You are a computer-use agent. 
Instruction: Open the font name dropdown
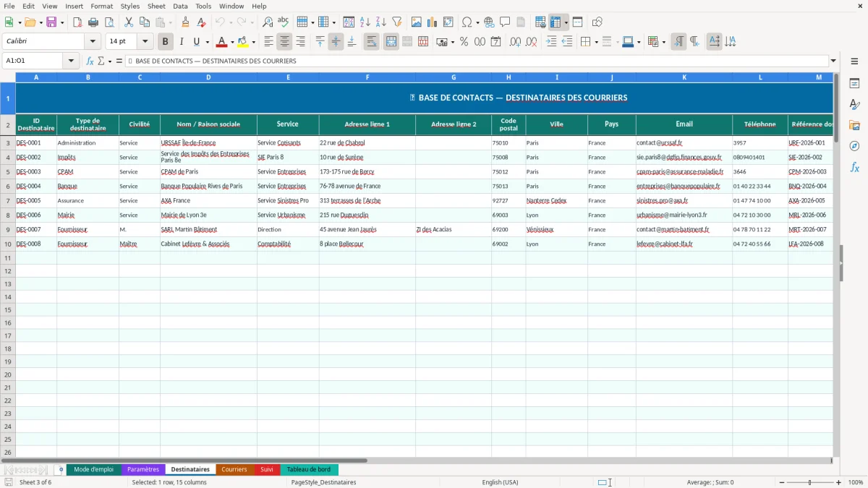93,41
